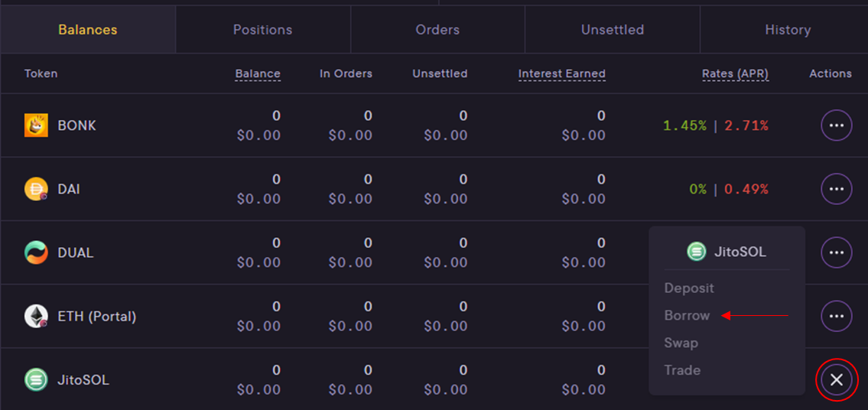The image size is (868, 410).
Task: Choose Trade from the JitoSOL menu
Action: (x=682, y=370)
